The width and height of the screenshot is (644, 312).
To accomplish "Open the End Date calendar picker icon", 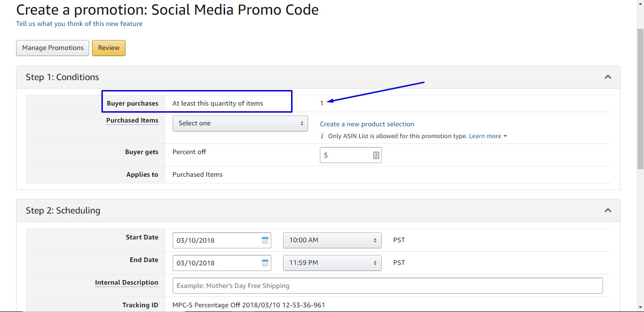I will tap(265, 263).
